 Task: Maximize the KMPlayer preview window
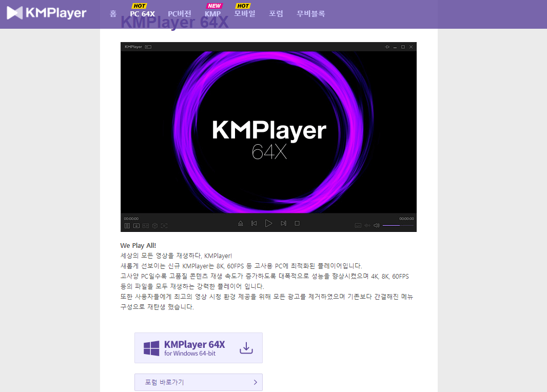[x=403, y=47]
